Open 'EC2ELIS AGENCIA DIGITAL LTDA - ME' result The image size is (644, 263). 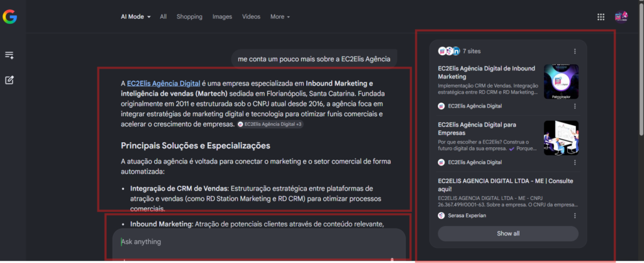click(506, 185)
